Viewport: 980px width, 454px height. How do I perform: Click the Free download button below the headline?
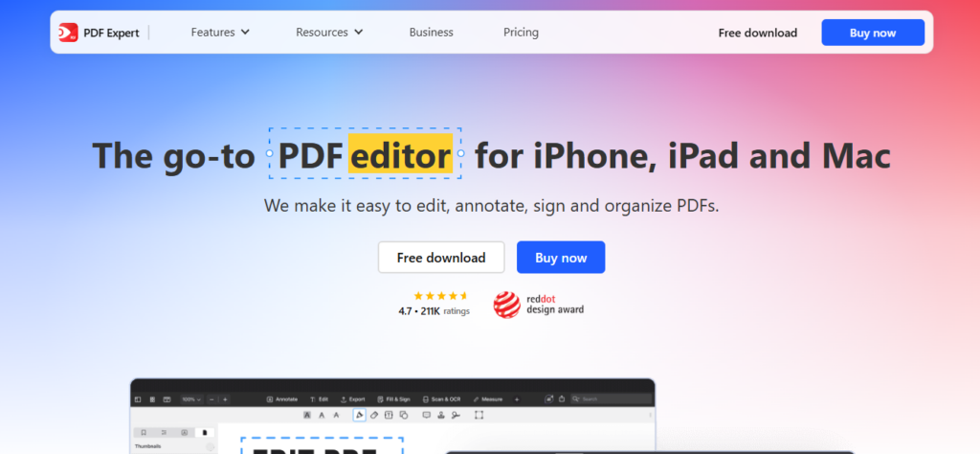(x=441, y=257)
